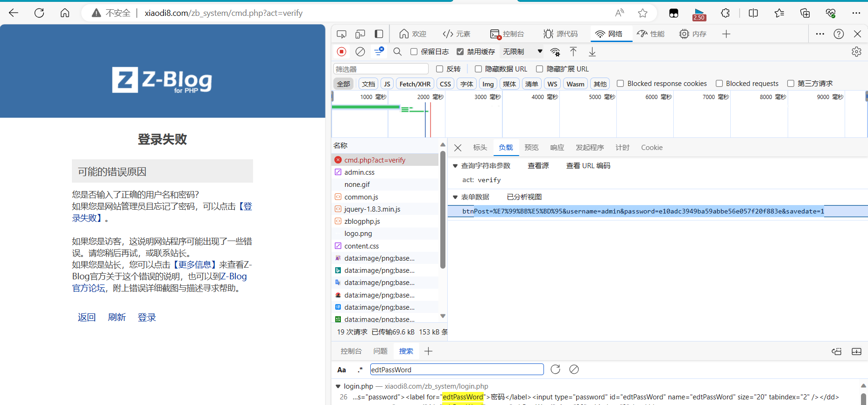Open the 响应 request tab
Image resolution: width=868 pixels, height=405 pixels.
[x=557, y=148]
